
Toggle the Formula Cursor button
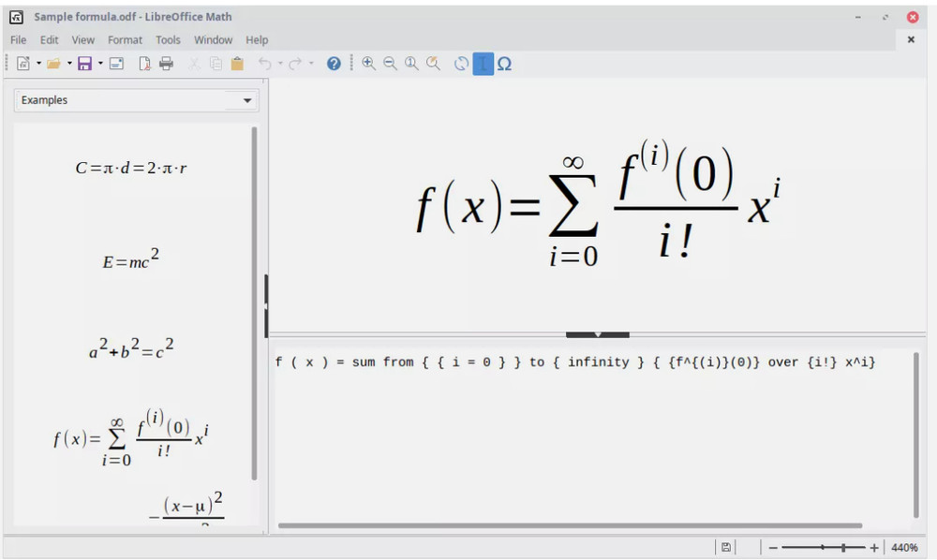pos(483,64)
